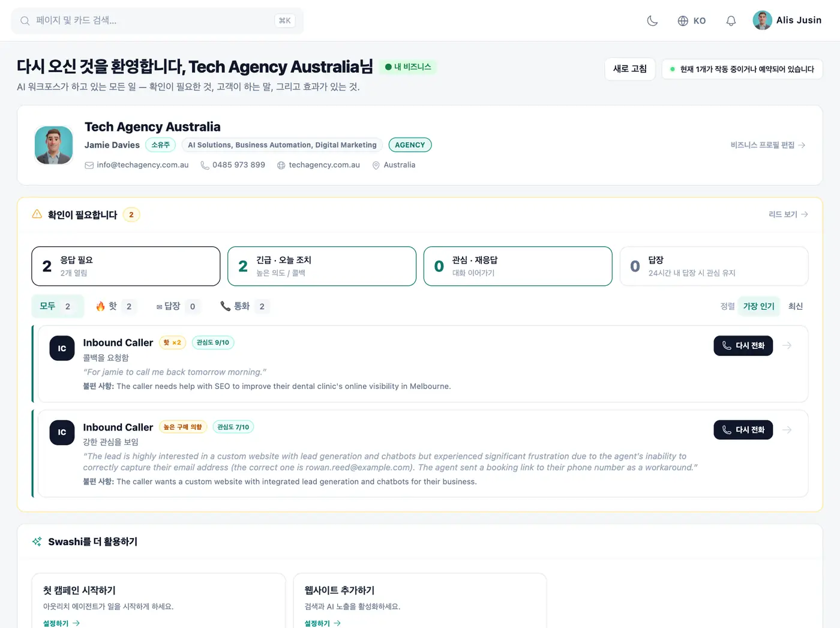
Task: Click the 내 비즈니스 badge
Action: pos(408,67)
